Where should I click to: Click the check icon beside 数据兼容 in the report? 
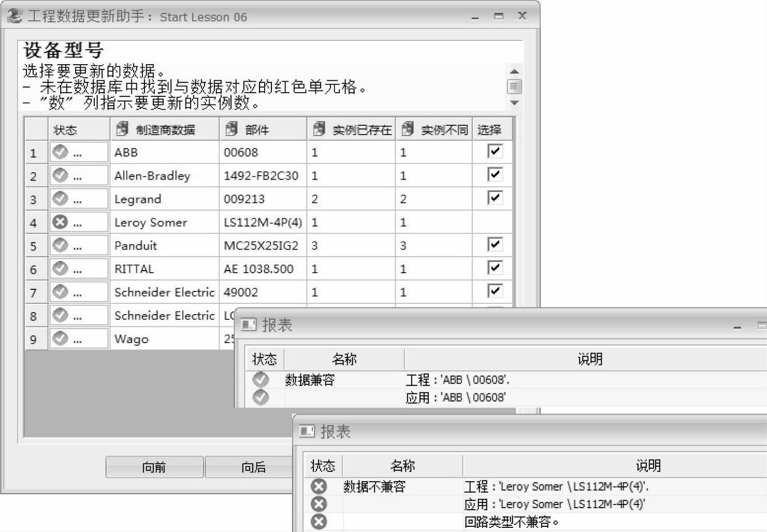261,380
